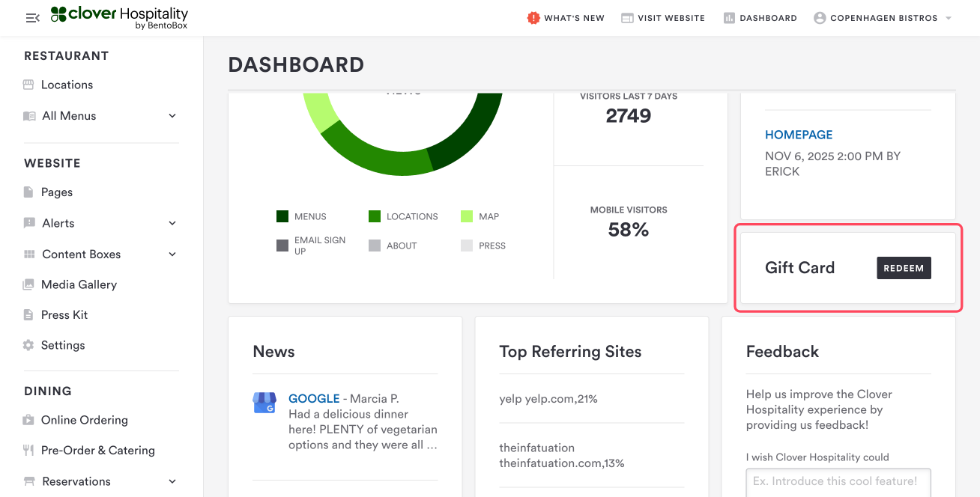Click the DASHBOARD page title
Viewport: 980px width, 497px height.
point(296,65)
